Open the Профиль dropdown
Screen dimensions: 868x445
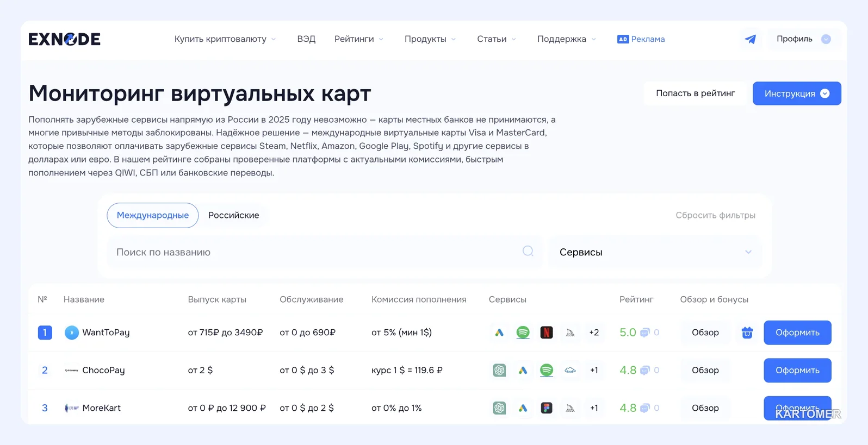(803, 39)
